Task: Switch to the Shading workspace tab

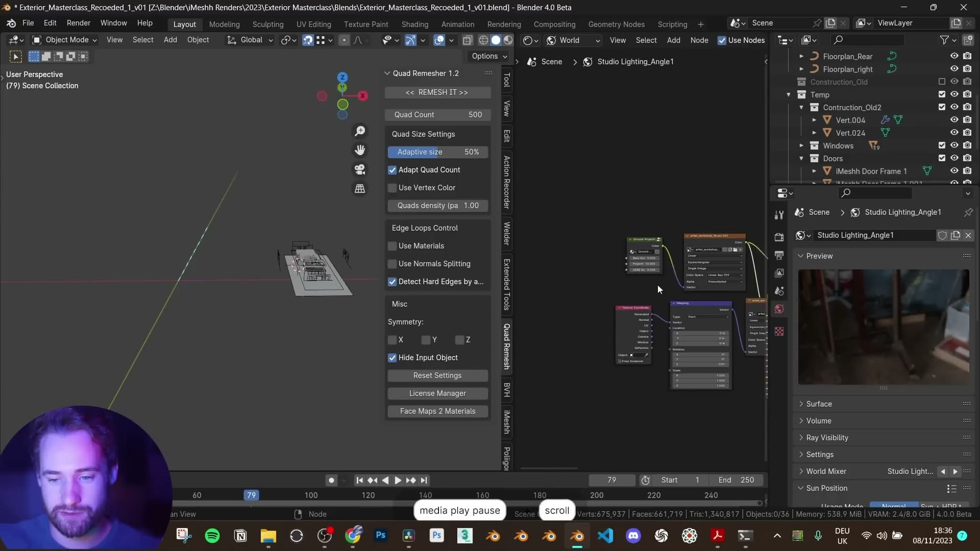Action: point(414,24)
